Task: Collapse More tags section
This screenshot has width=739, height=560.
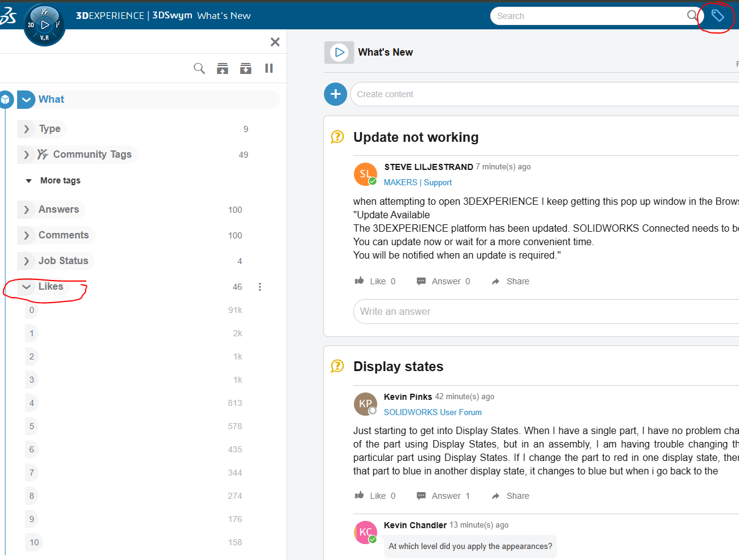Action: (x=29, y=181)
